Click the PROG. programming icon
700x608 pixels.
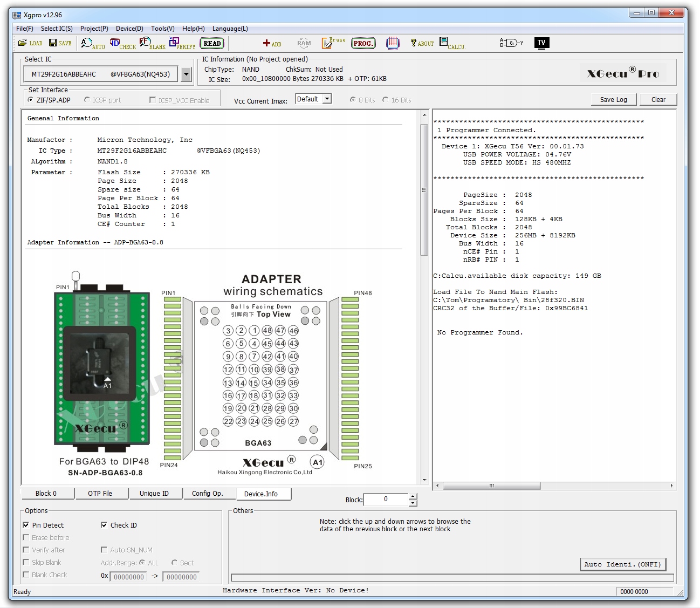point(363,44)
